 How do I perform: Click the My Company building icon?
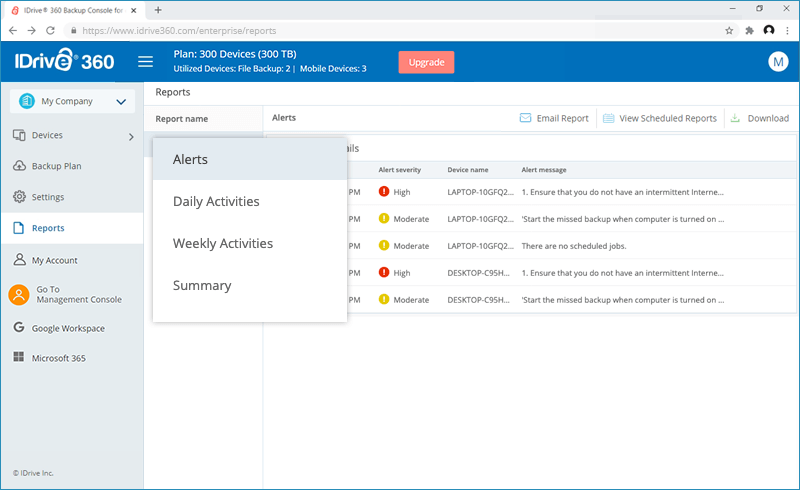click(27, 101)
